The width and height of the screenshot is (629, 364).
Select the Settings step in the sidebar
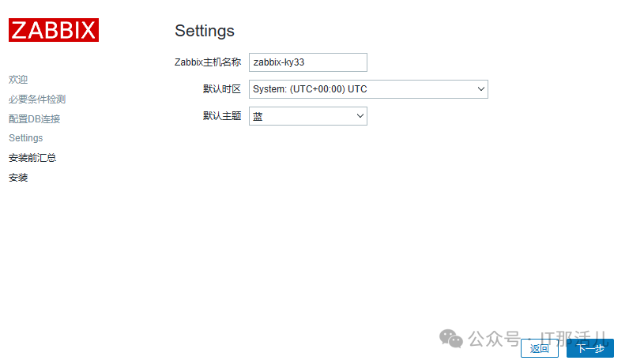point(25,138)
